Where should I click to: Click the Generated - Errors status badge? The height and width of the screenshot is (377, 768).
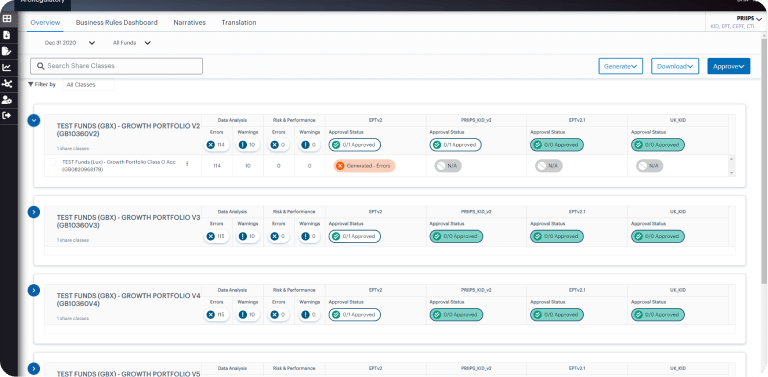[364, 166]
